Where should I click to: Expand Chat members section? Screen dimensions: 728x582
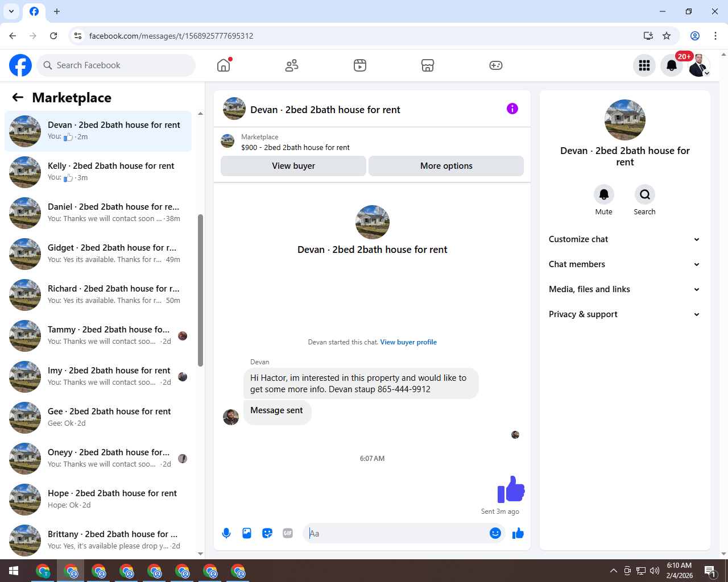624,264
